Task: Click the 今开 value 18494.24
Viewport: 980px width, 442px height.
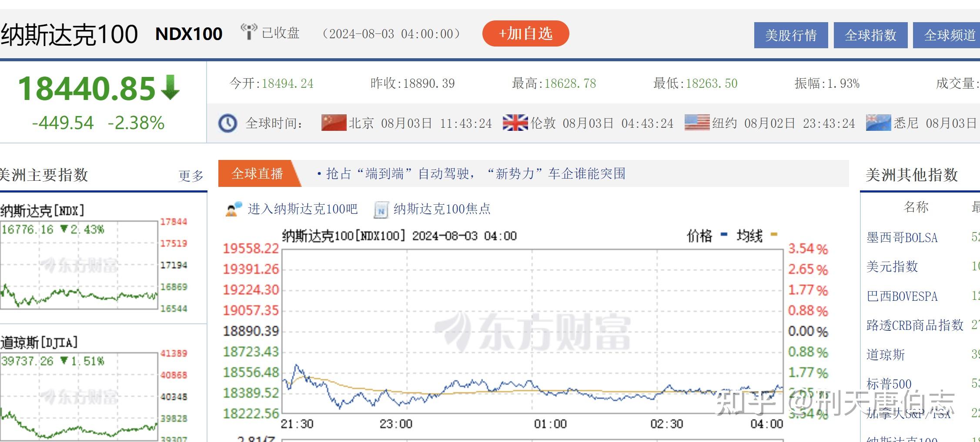Action: (288, 83)
